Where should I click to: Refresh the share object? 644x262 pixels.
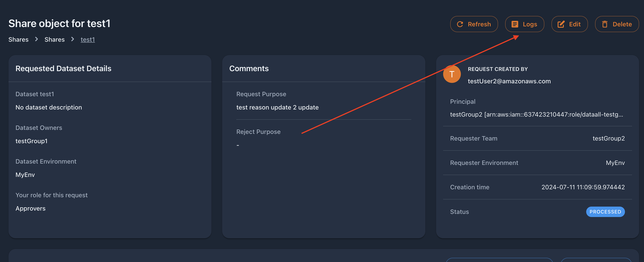pyautogui.click(x=474, y=24)
